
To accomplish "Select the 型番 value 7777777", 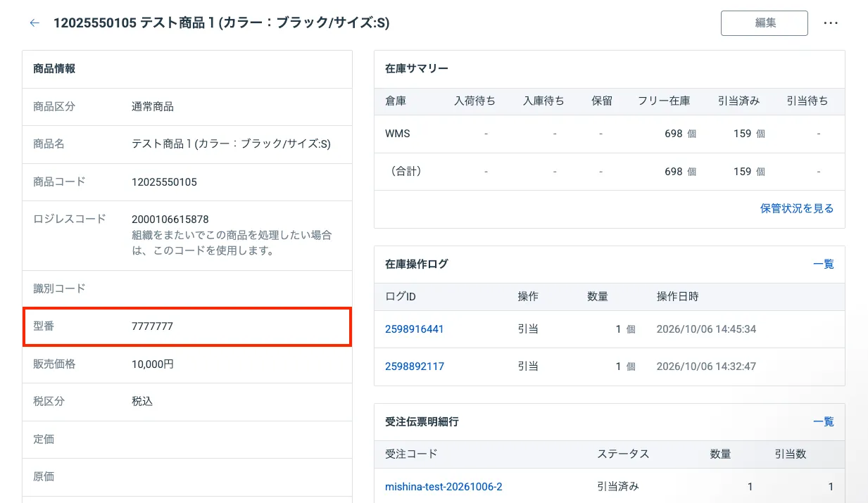I will pos(152,326).
